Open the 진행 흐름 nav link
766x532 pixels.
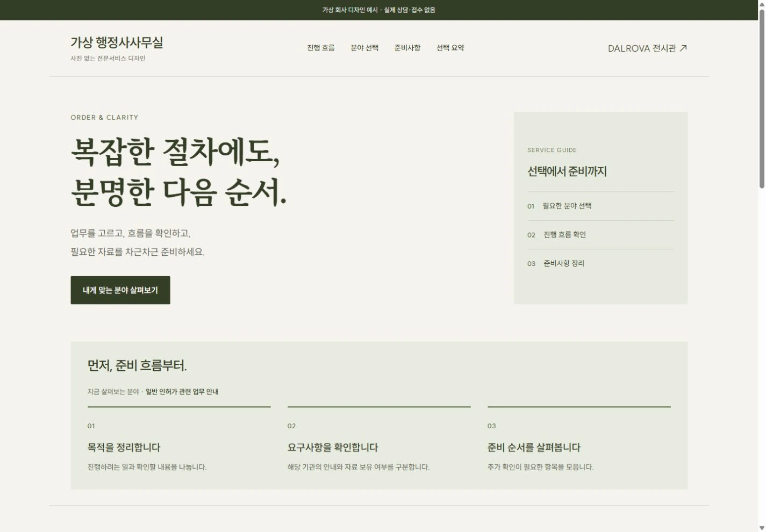pos(321,48)
